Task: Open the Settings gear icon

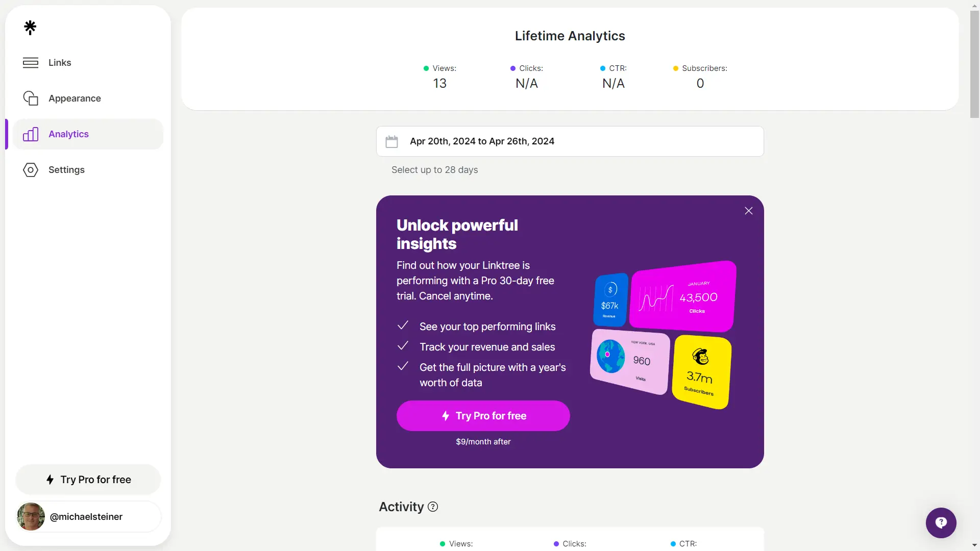Action: [x=30, y=169]
